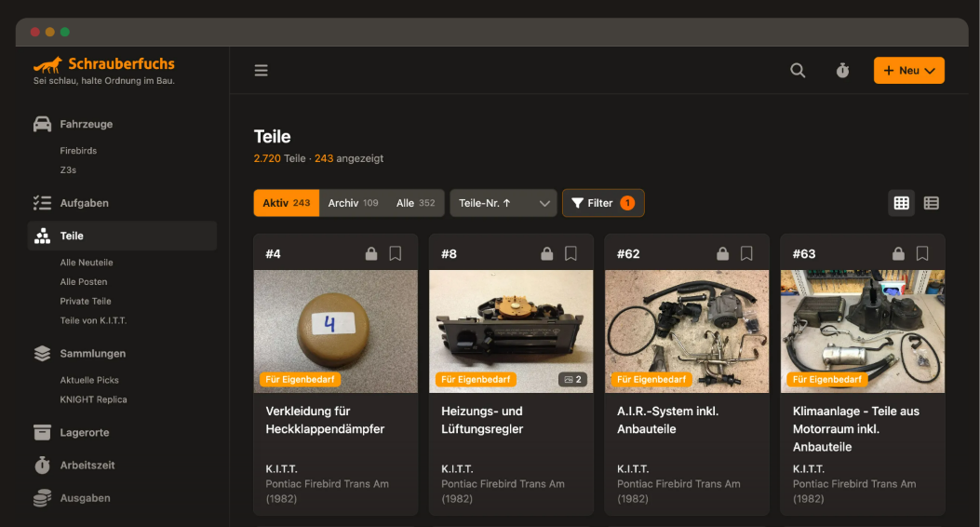Image resolution: width=980 pixels, height=527 pixels.
Task: Click the lock icon on part #4
Action: pyautogui.click(x=371, y=253)
